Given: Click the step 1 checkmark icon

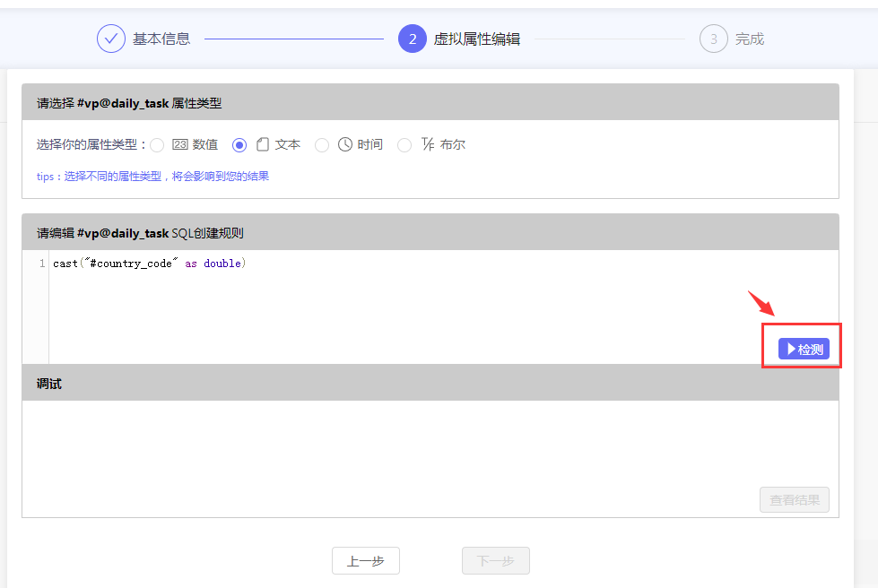Looking at the screenshot, I should click(111, 39).
